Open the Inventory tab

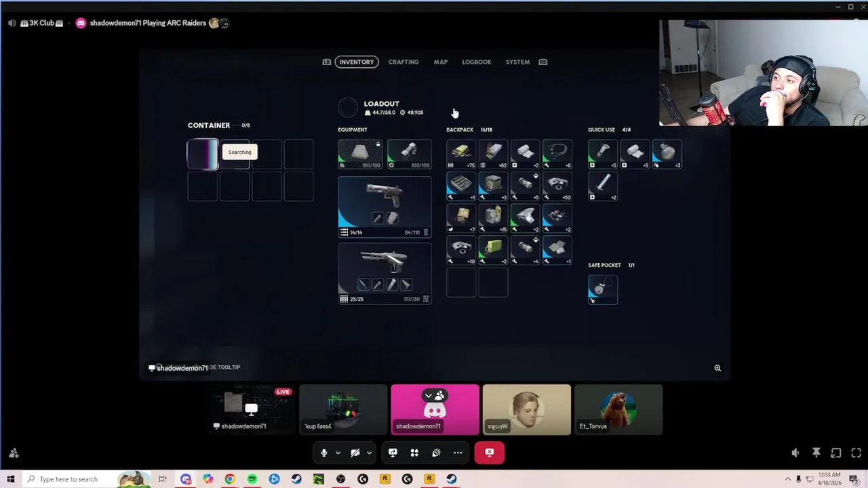point(357,62)
